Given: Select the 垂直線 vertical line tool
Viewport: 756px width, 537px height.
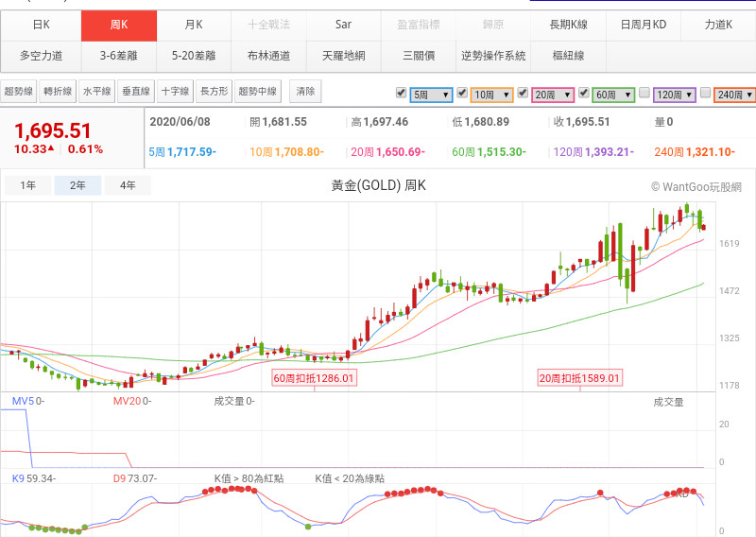Looking at the screenshot, I should click(135, 92).
